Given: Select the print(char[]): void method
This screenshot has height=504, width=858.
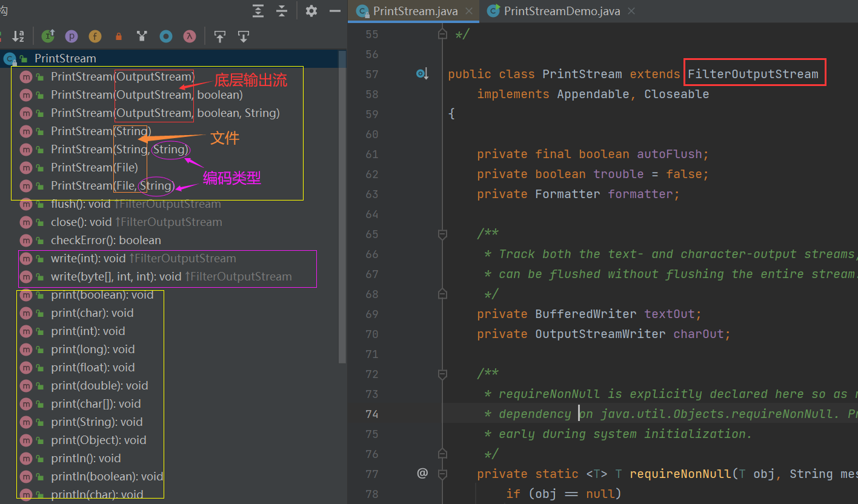Looking at the screenshot, I should coord(96,404).
